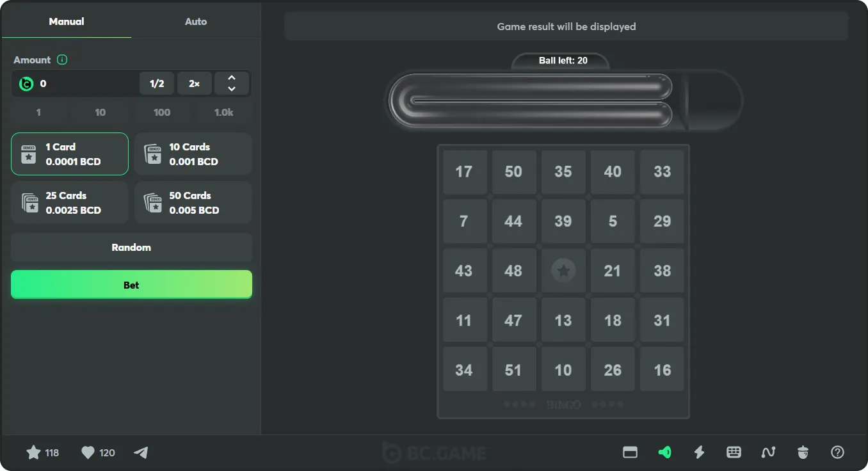
Task: Click bingo cell number 21
Action: point(613,271)
